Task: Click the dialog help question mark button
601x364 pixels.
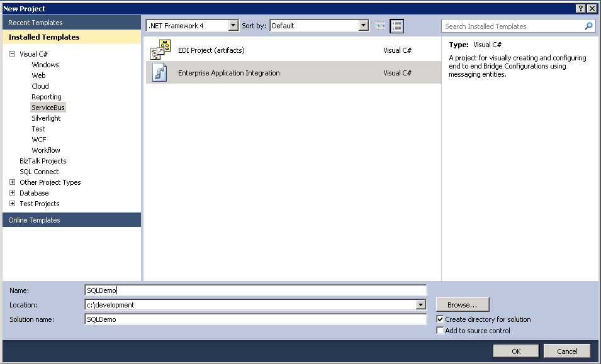Action: click(580, 8)
